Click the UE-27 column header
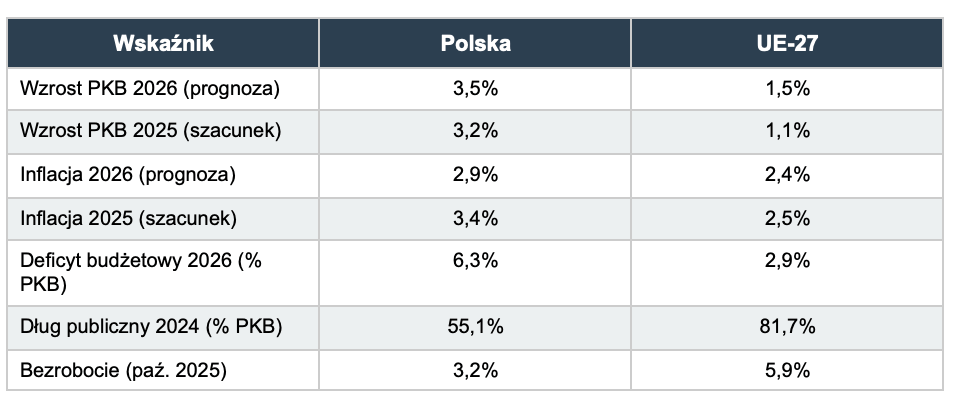This screenshot has height=401, width=961. point(787,43)
